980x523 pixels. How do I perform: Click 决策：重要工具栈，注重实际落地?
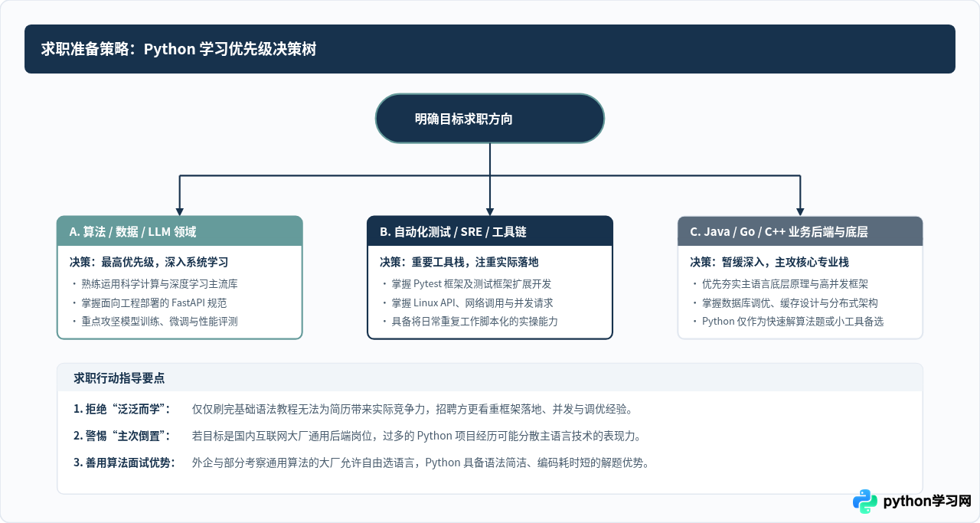coord(459,262)
